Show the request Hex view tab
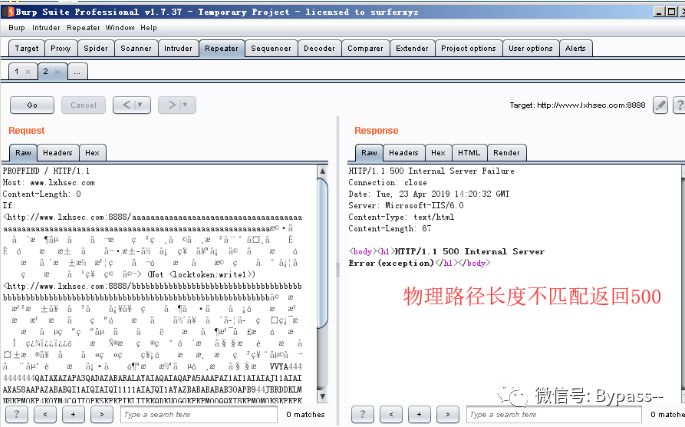The height and width of the screenshot is (427, 685). 92,153
